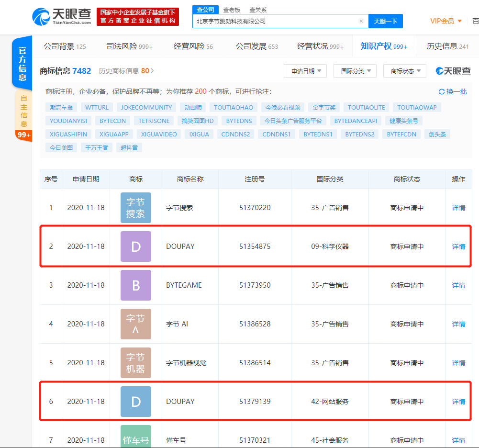The height and width of the screenshot is (448, 479).
Task: Open the BYTEGAME trademark B thumbnail
Action: 135,285
